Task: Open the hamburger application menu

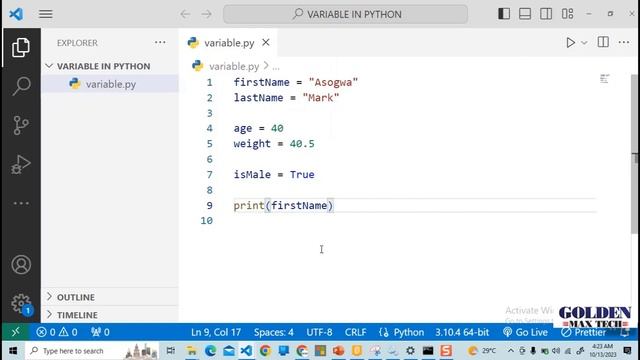Action: point(46,14)
